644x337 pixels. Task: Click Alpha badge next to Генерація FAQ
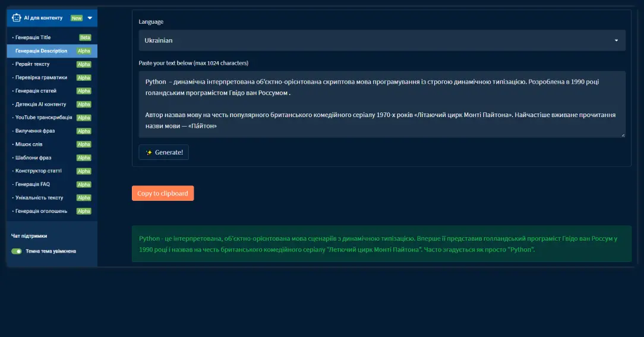coord(84,184)
